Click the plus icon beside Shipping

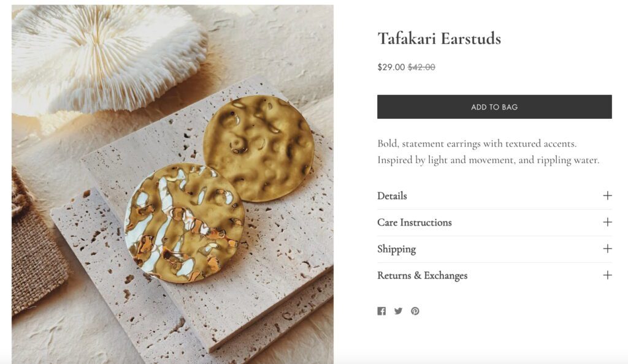tap(607, 248)
